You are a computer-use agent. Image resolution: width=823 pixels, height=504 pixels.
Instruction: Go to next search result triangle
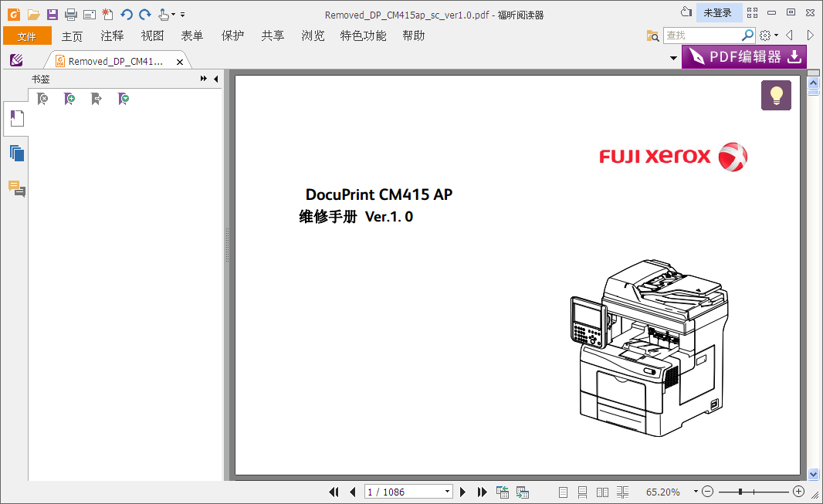point(810,36)
